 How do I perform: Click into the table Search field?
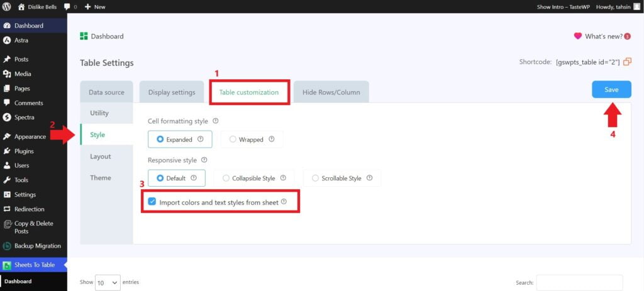(579, 282)
